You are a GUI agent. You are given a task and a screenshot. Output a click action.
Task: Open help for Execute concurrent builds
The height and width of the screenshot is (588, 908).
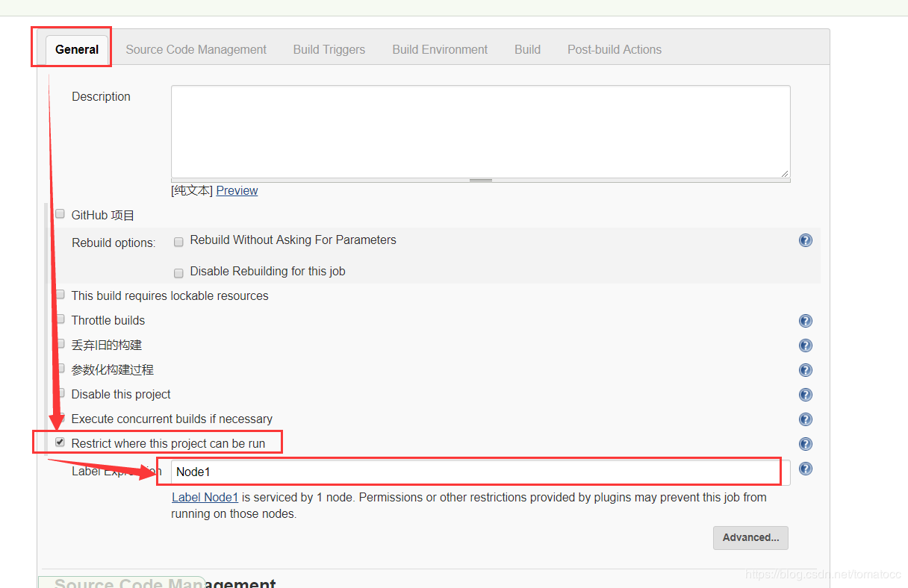point(805,419)
